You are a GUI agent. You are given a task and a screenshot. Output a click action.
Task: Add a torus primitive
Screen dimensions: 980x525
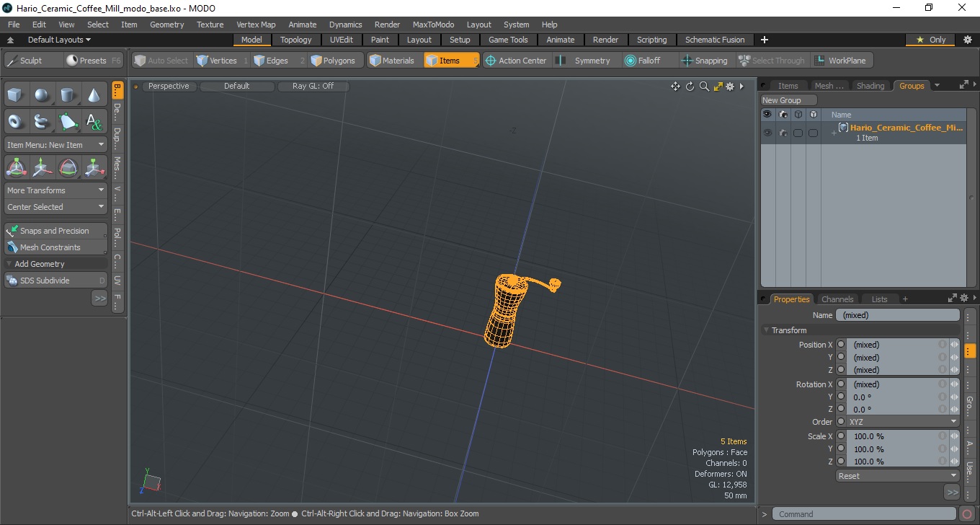click(16, 121)
